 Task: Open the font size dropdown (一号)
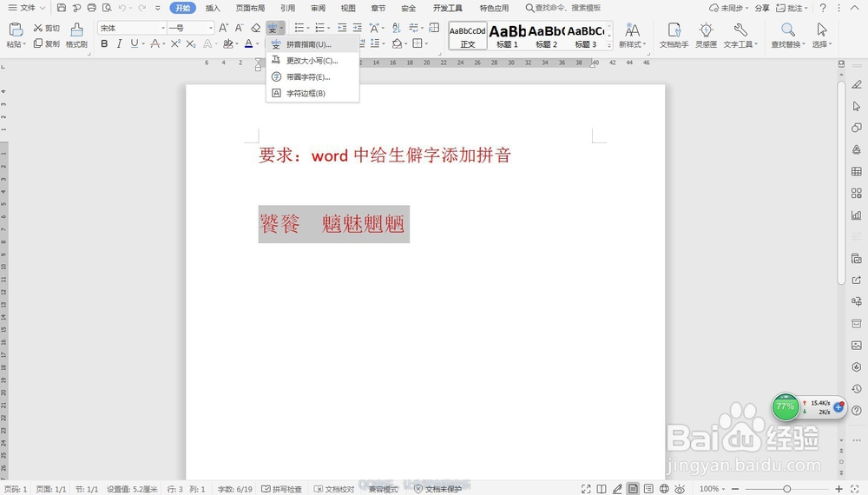(x=210, y=28)
